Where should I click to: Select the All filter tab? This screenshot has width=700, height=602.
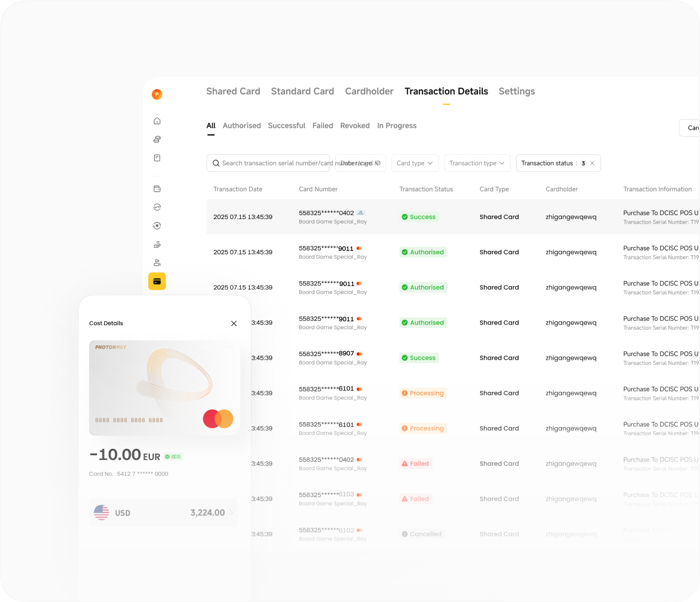point(211,125)
